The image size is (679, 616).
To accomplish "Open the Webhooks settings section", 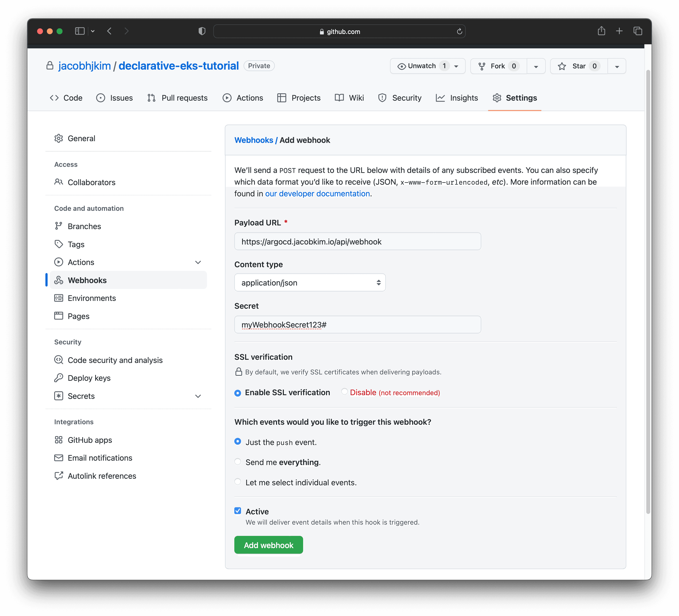I will [87, 280].
